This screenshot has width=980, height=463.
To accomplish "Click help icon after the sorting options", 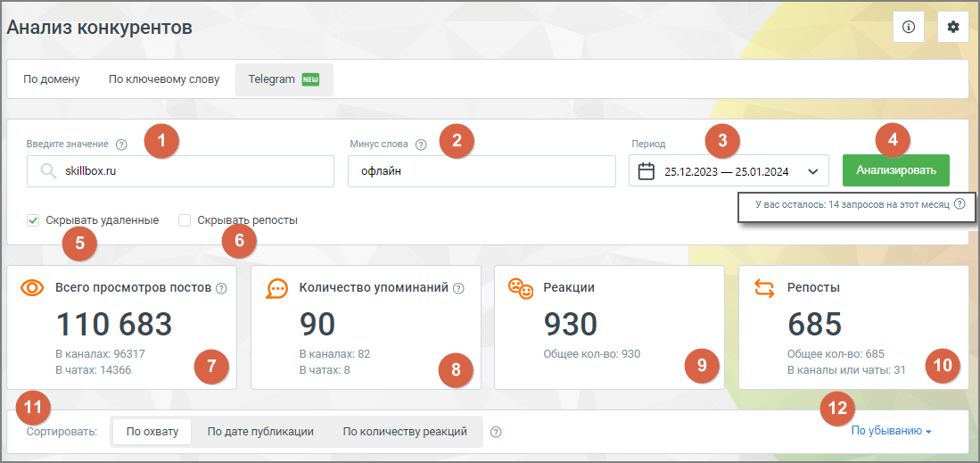I will (497, 432).
